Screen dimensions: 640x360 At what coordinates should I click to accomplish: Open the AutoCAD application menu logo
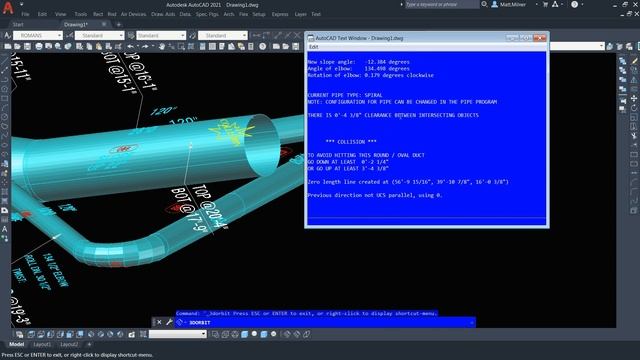(8, 8)
